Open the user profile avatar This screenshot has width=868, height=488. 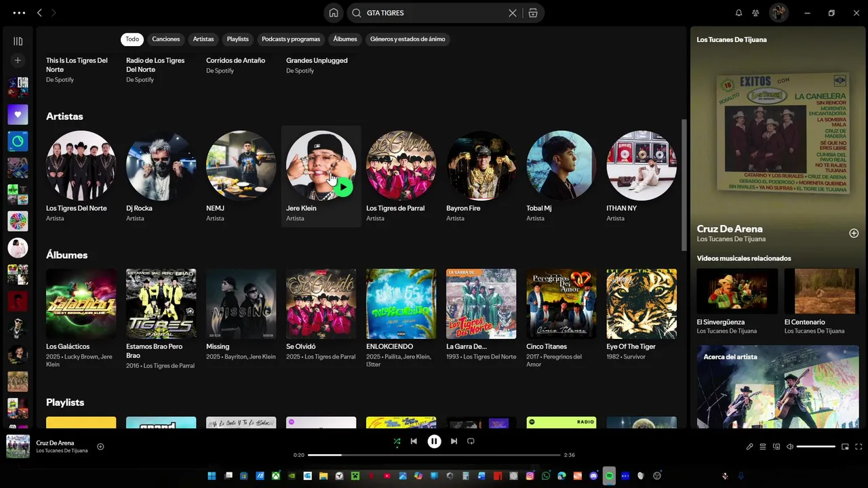point(778,13)
